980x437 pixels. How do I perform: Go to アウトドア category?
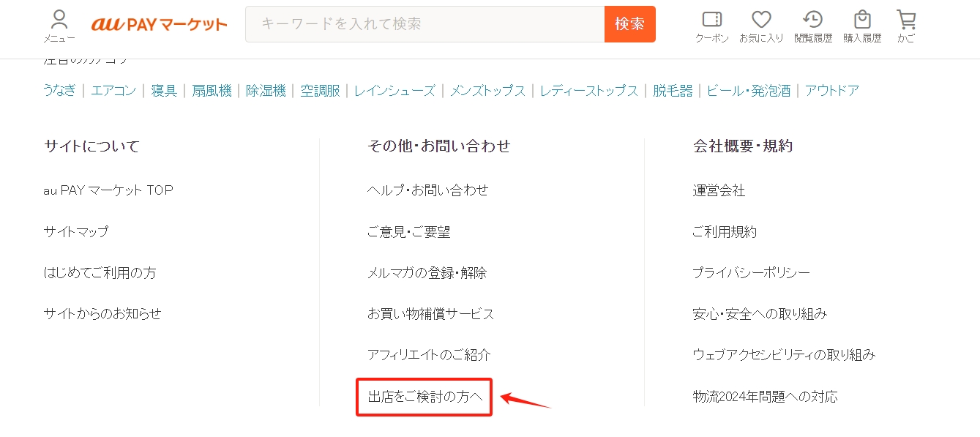(831, 91)
